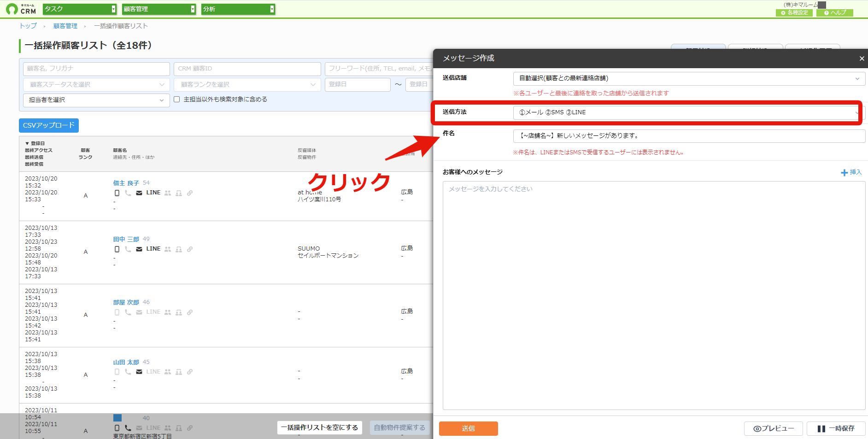Open customer 山田 太郎 link
The image size is (868, 439).
click(x=126, y=362)
